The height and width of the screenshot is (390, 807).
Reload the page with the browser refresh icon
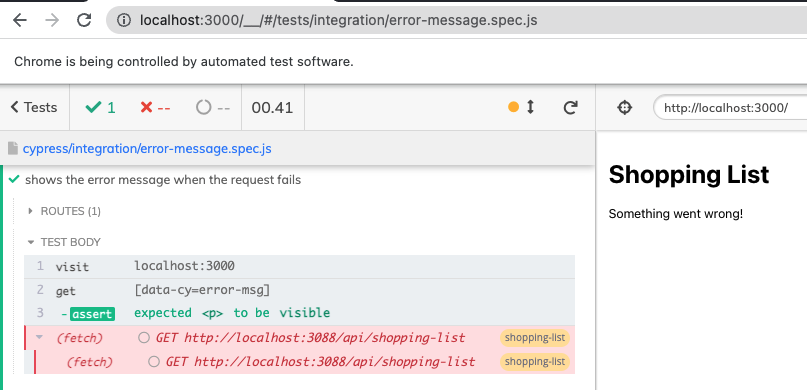coord(84,20)
